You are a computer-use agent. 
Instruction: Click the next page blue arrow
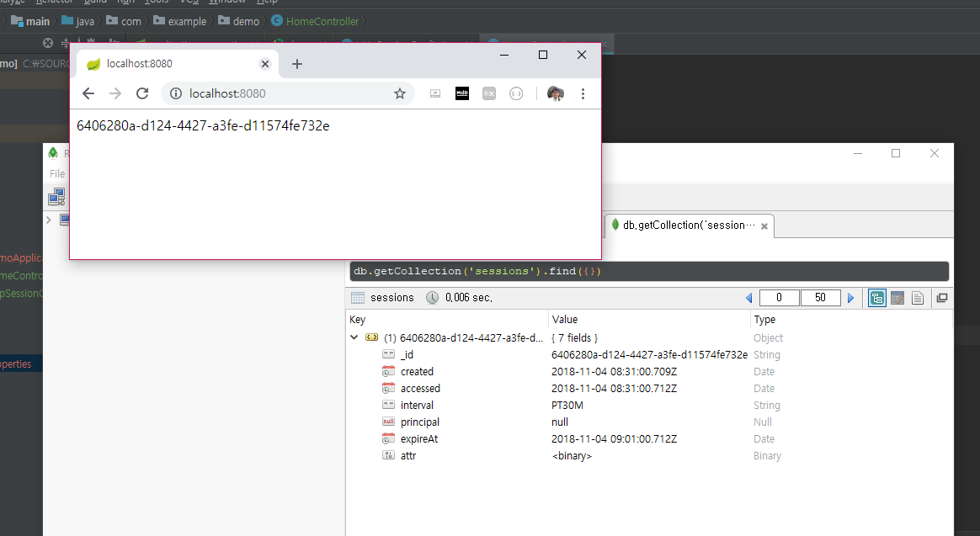coord(850,297)
